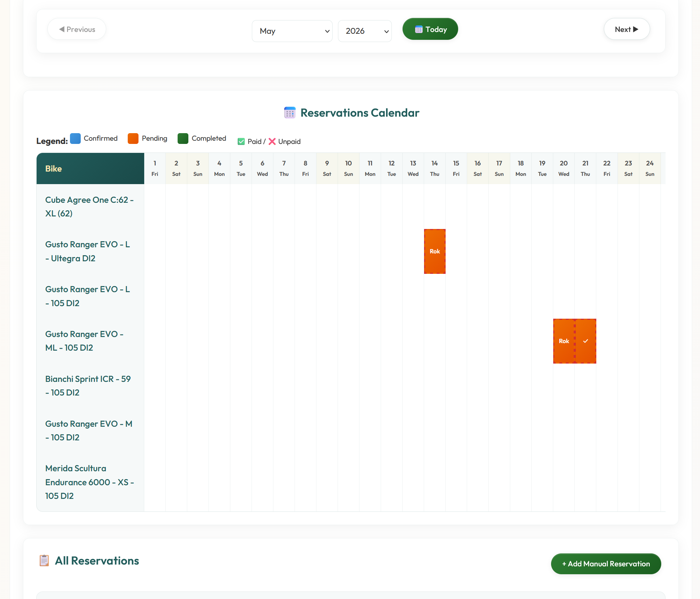This screenshot has width=700, height=599.
Task: Click the Confirmed blue legend swatch
Action: [x=75, y=139]
